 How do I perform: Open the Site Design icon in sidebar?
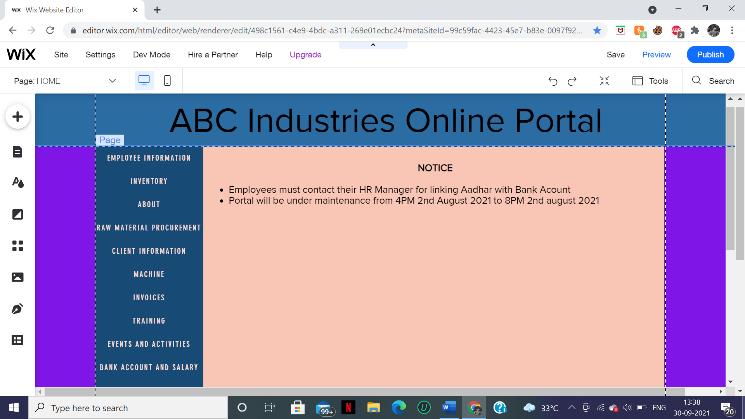click(18, 183)
